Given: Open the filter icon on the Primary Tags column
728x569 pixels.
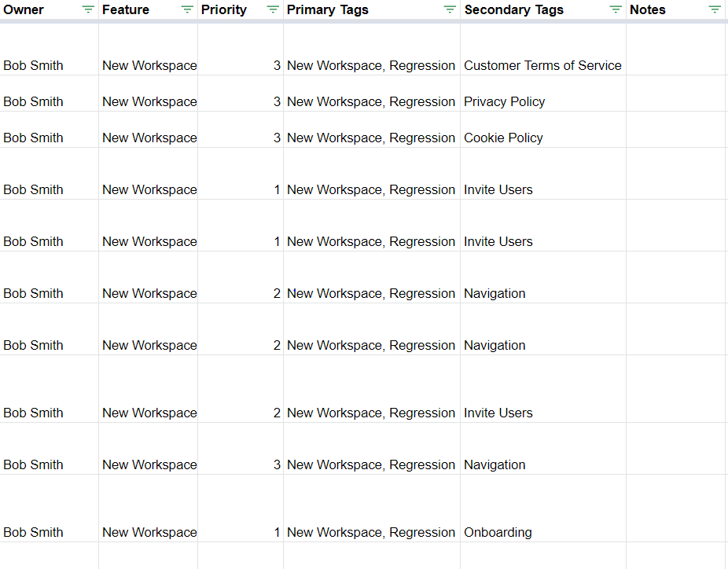Looking at the screenshot, I should tap(449, 9).
